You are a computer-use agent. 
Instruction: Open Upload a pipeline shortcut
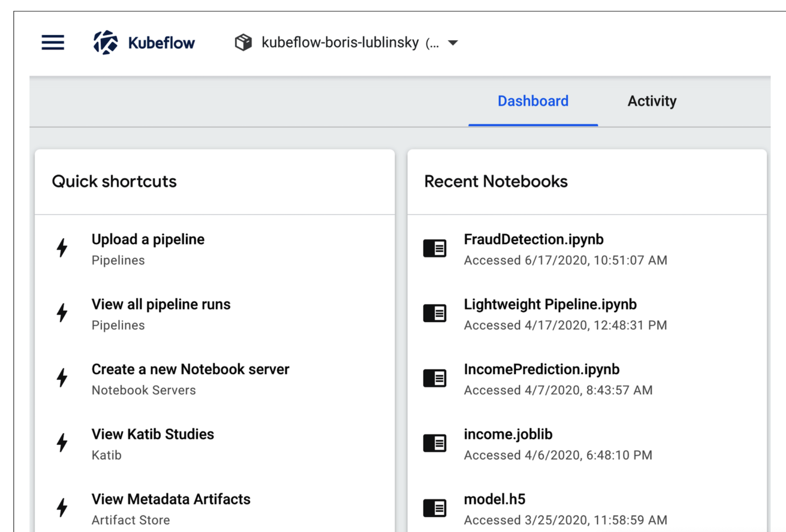(x=148, y=240)
